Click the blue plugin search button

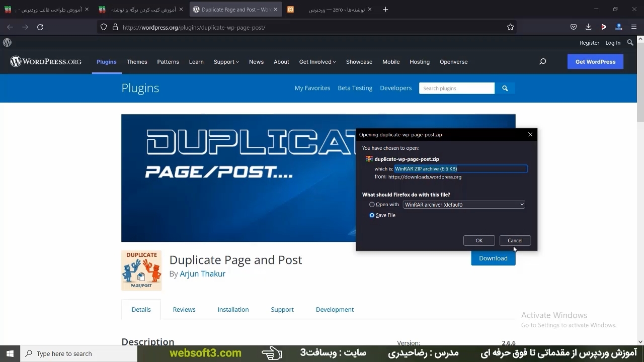505,88
